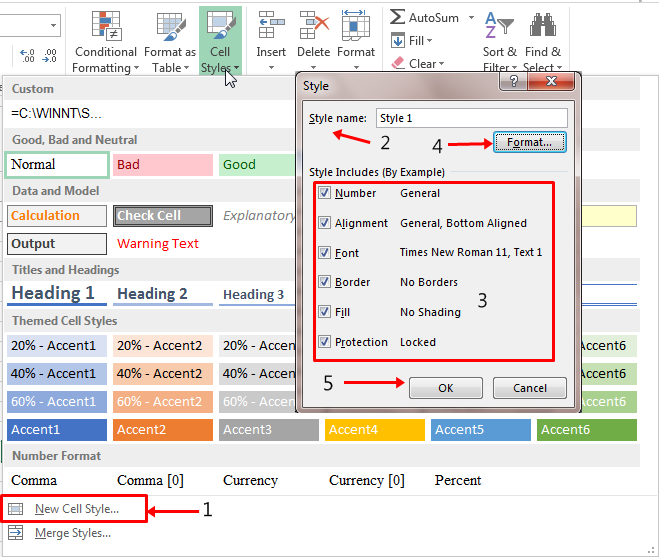Expand the Format dropdown arrow
659x557 pixels.
(356, 67)
